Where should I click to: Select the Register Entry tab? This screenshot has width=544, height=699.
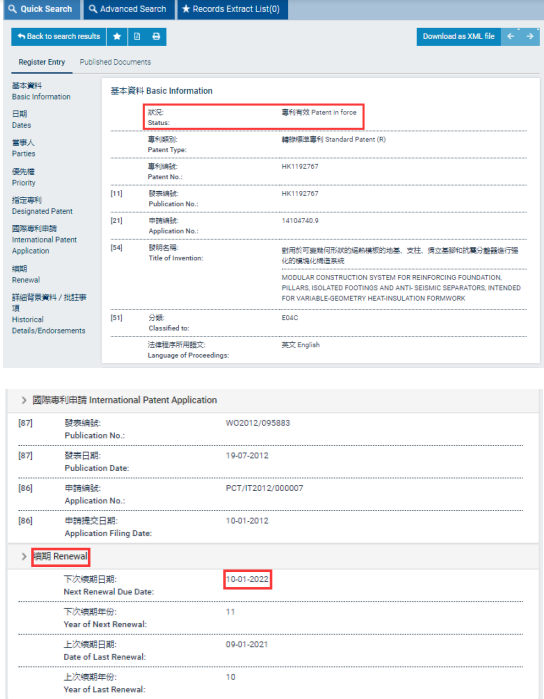(x=41, y=62)
